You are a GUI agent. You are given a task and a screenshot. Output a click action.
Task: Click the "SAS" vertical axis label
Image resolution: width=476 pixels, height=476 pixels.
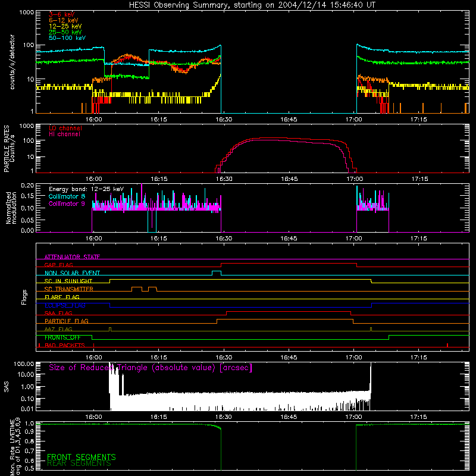pos(7,386)
